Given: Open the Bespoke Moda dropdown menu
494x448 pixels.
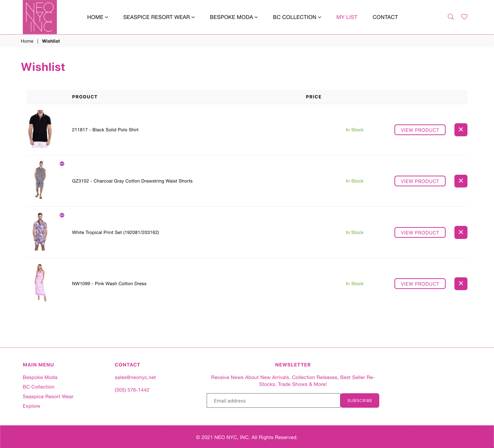Looking at the screenshot, I should click(x=233, y=17).
